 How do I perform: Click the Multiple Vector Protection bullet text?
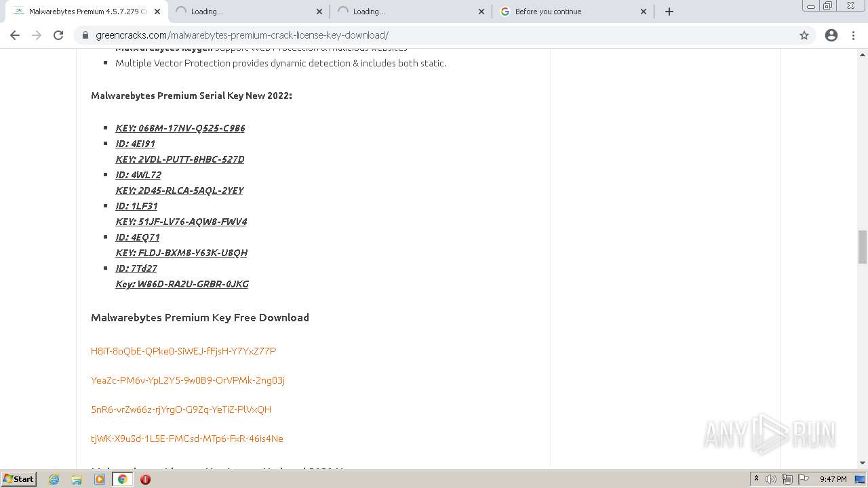coord(281,63)
